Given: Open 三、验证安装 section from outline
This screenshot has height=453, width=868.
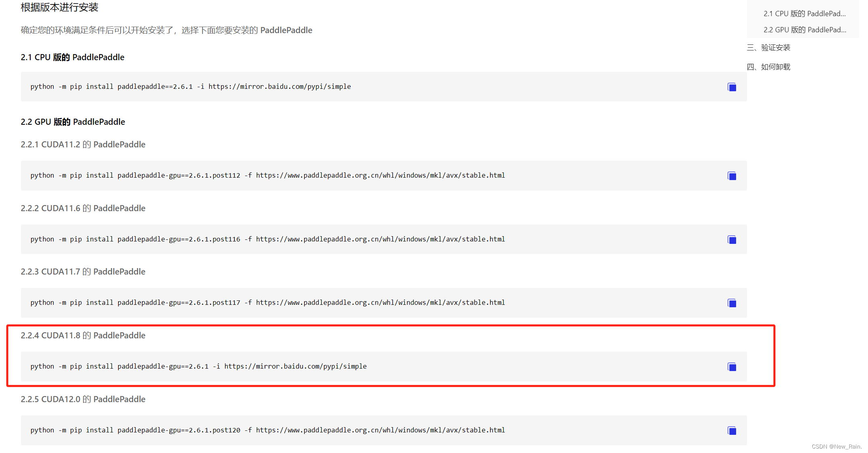Looking at the screenshot, I should pos(768,48).
